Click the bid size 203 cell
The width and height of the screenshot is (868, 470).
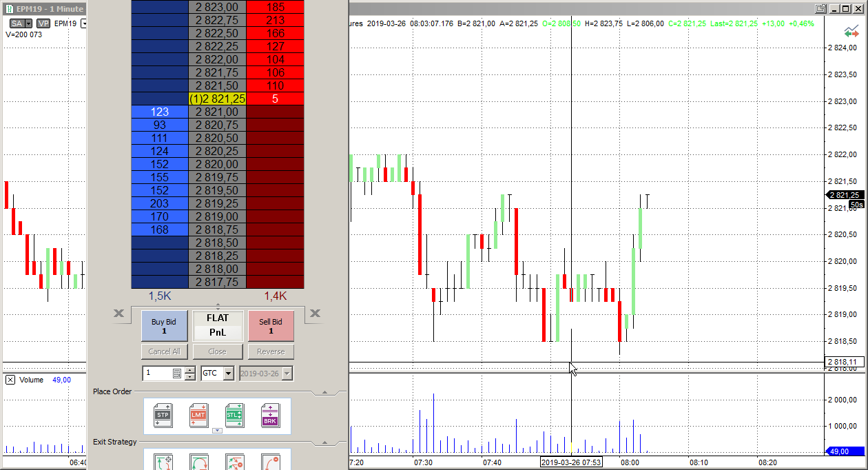[x=160, y=203]
